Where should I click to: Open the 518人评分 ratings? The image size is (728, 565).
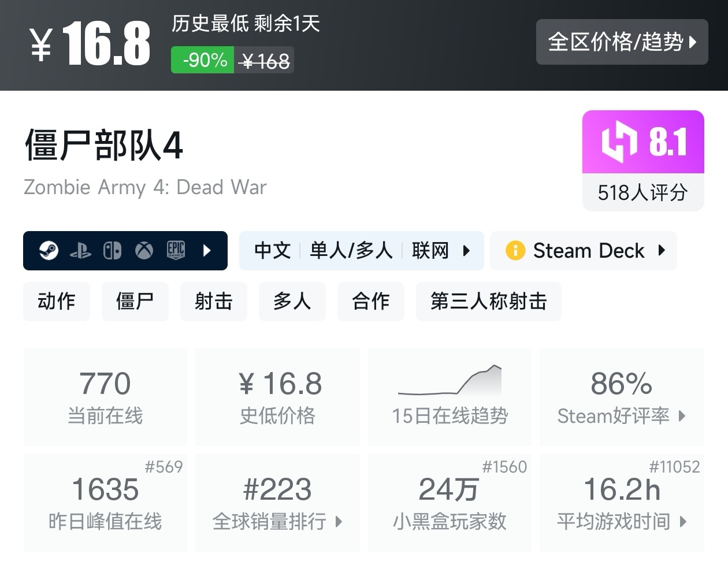tap(642, 192)
